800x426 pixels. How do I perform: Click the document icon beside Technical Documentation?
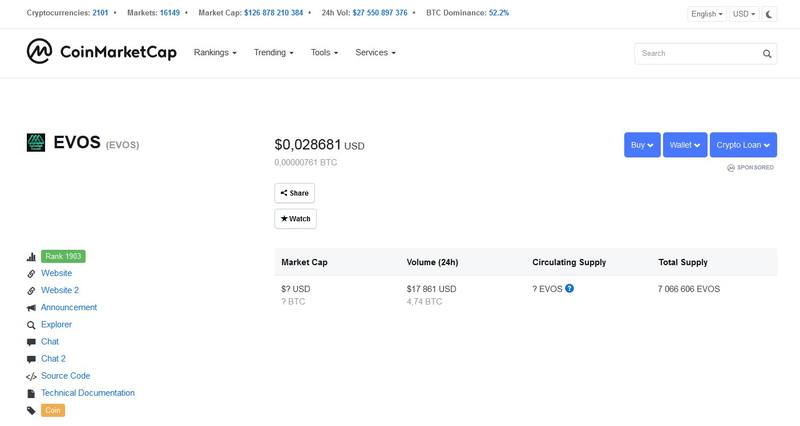click(x=31, y=393)
